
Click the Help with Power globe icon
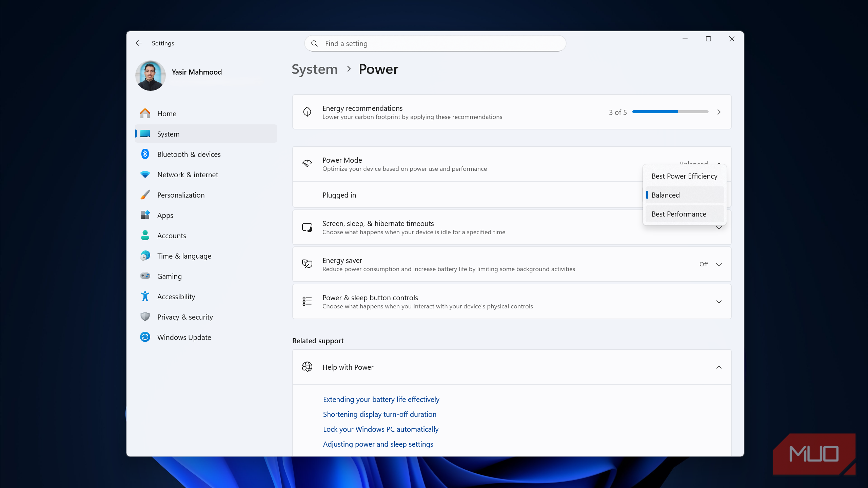click(x=307, y=367)
